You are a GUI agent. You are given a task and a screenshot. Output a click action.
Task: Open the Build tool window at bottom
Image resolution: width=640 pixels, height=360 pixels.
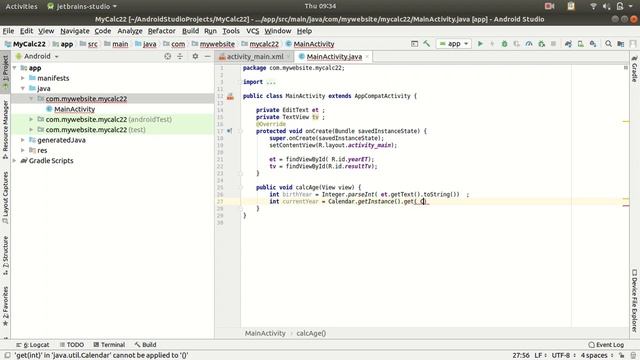coord(145,345)
